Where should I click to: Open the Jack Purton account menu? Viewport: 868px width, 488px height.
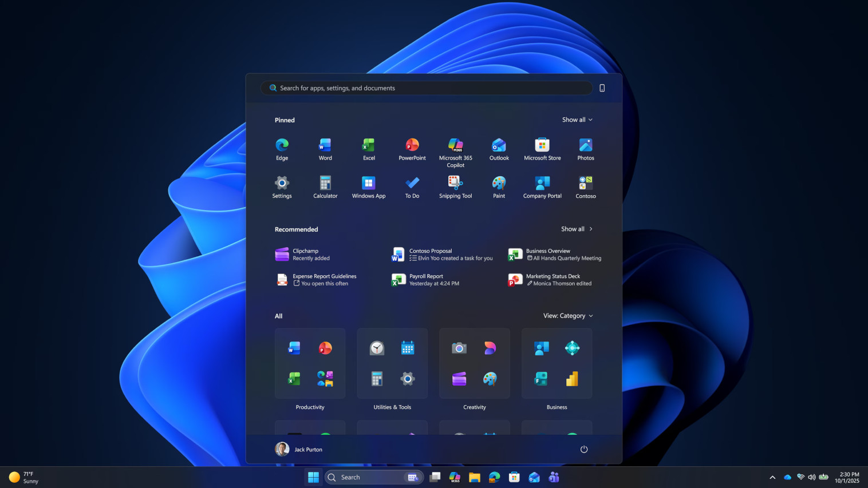click(299, 449)
